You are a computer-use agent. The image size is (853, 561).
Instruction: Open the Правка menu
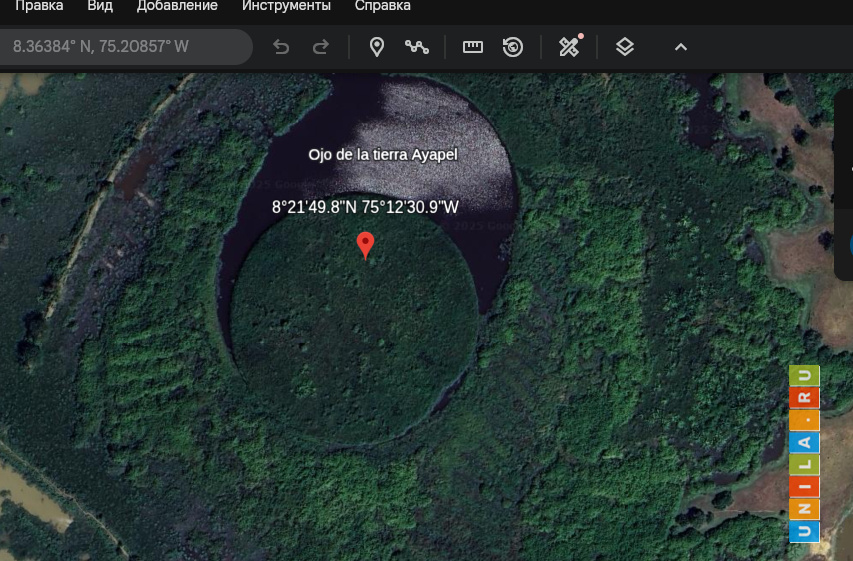pyautogui.click(x=39, y=6)
